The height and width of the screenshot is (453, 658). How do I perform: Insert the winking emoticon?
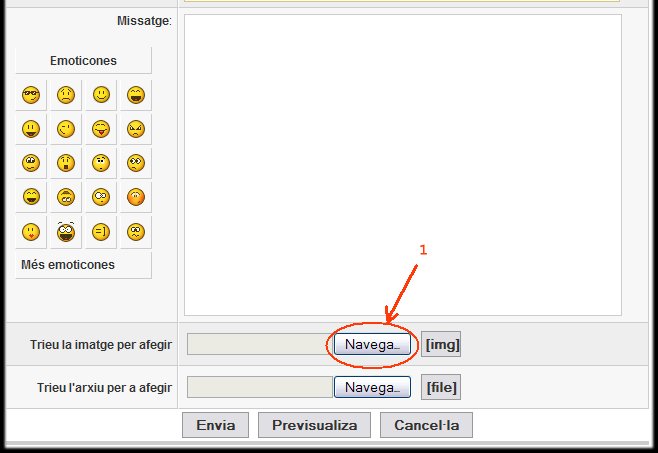[66, 129]
